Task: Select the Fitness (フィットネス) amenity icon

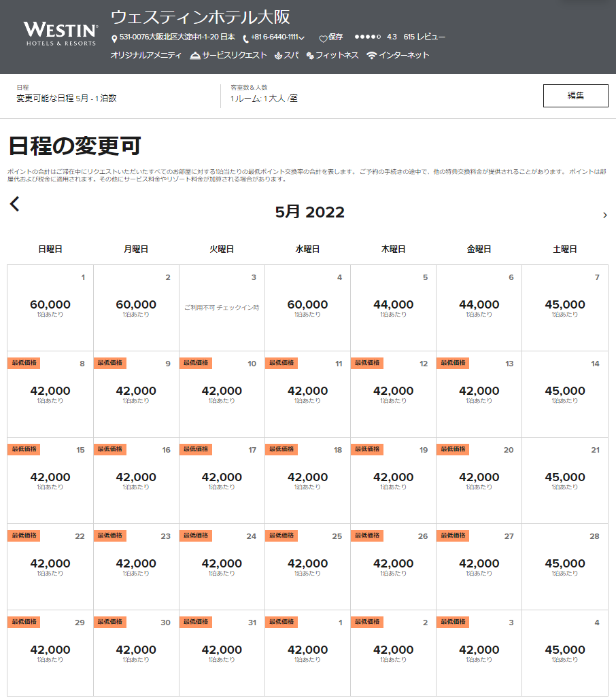Action: click(x=310, y=56)
